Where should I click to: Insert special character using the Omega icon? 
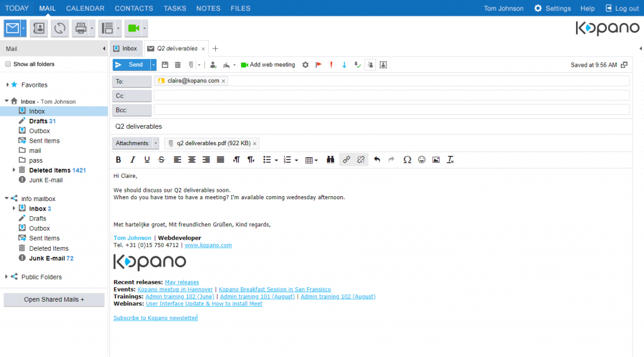coord(407,160)
